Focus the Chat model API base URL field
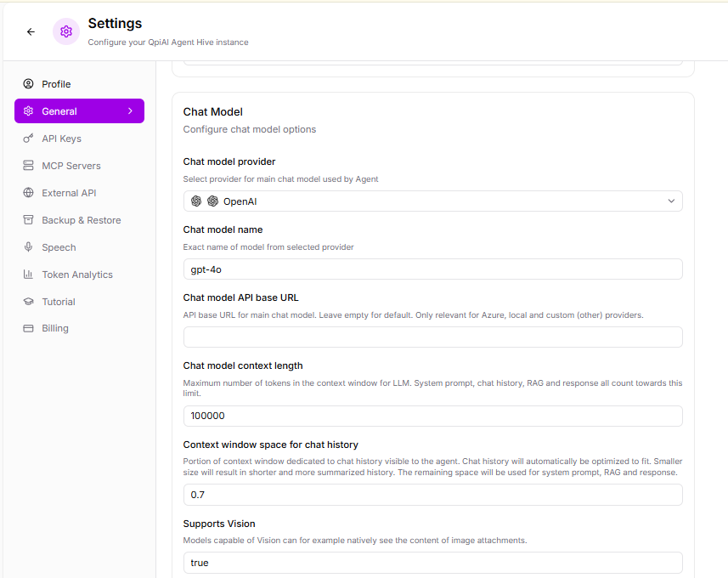This screenshot has height=578, width=728. coord(432,337)
